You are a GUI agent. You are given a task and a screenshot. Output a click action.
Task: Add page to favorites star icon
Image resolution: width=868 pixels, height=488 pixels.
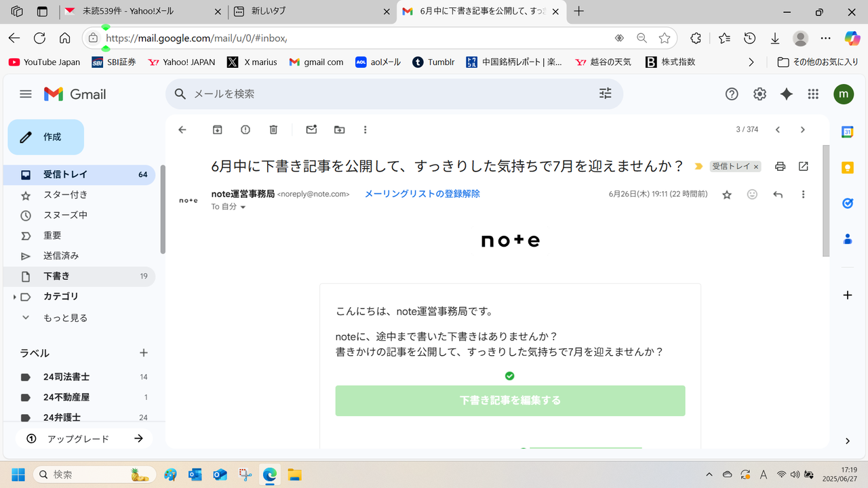coord(665,38)
